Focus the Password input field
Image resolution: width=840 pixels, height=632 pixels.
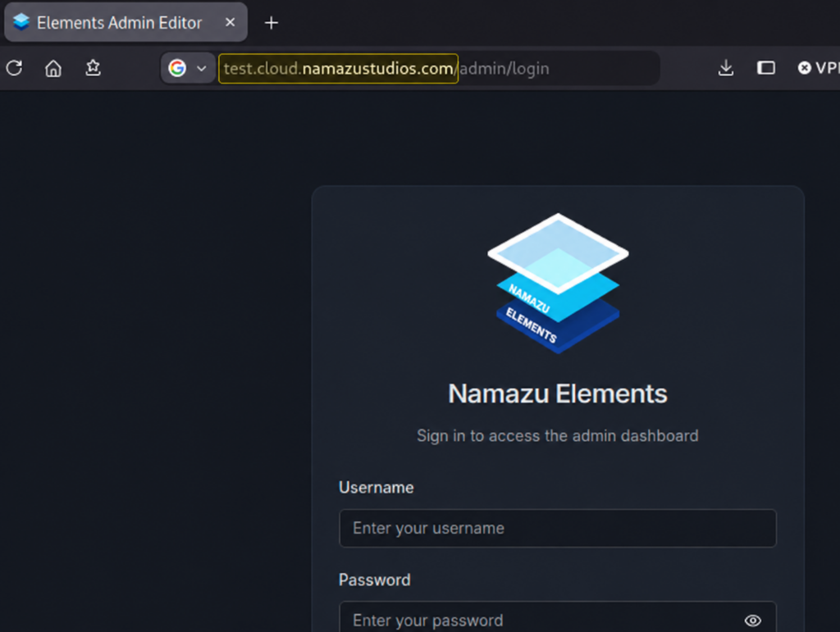[558, 620]
